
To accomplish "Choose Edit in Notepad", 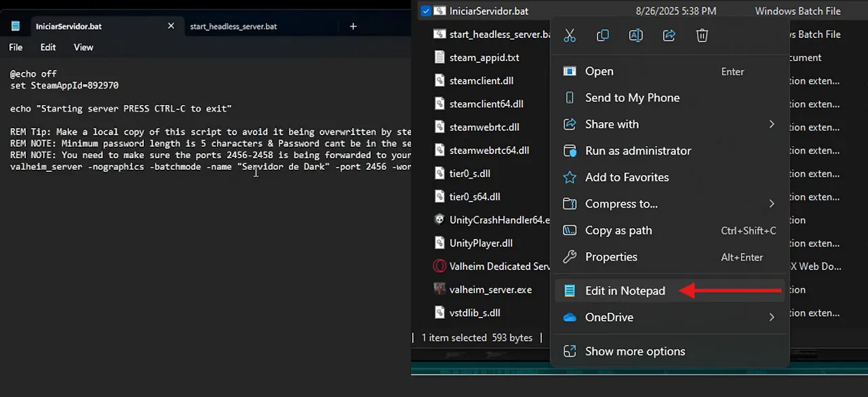I will coord(625,290).
